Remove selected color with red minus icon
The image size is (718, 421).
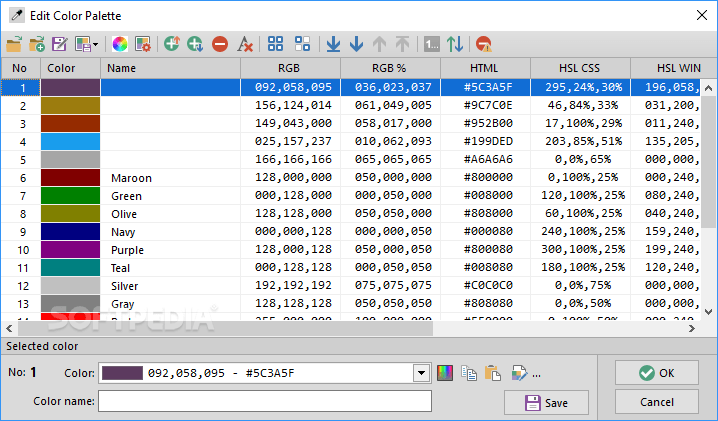(x=220, y=44)
